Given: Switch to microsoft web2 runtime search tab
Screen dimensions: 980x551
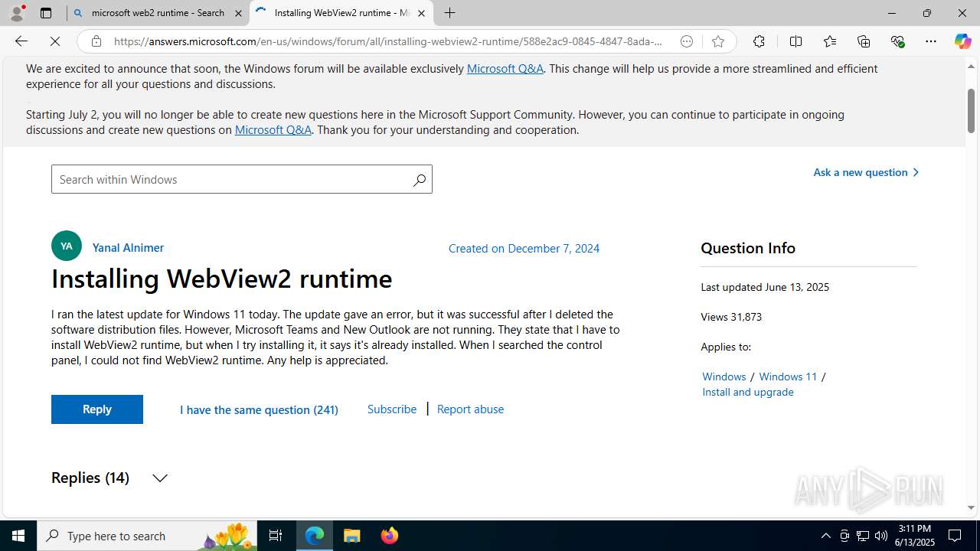Looking at the screenshot, I should 158,13.
